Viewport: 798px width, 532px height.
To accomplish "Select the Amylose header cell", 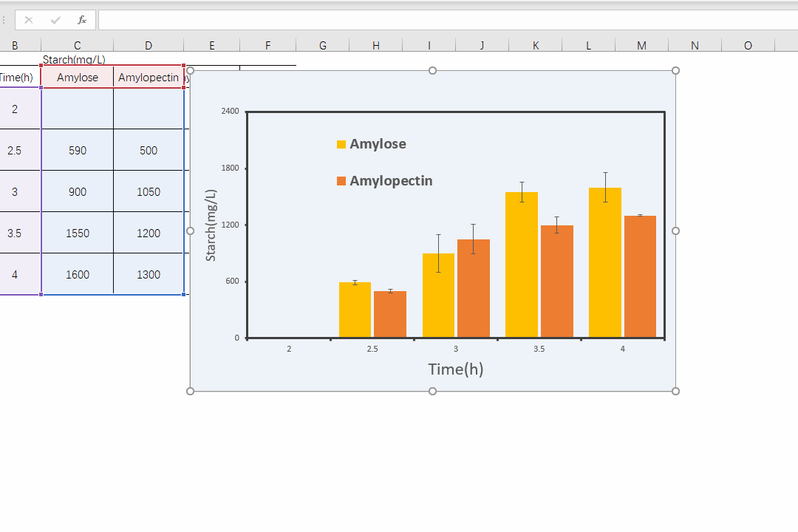I will click(78, 78).
